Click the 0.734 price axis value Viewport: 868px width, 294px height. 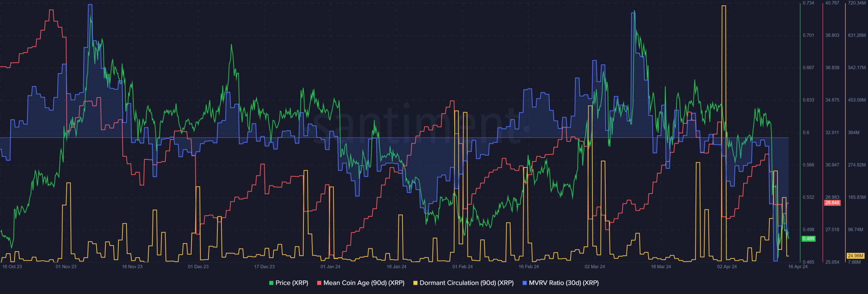tap(808, 3)
